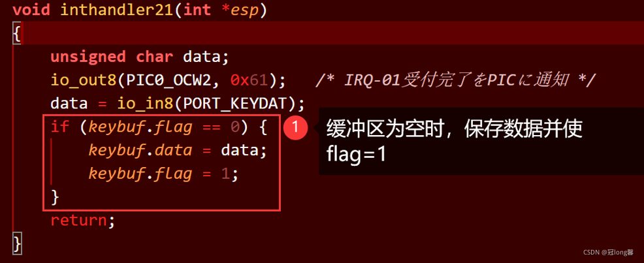
Task: Click the keybuf.flag = 1 assignment line
Action: (x=163, y=174)
